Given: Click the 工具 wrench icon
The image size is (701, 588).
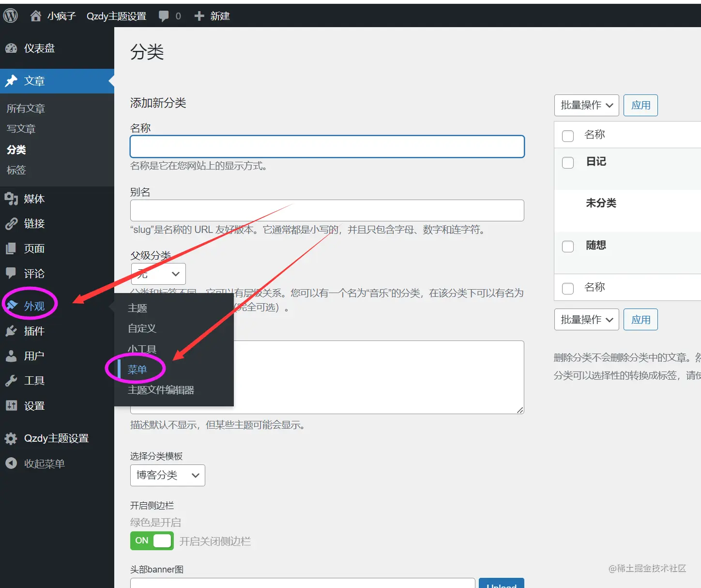Looking at the screenshot, I should (11, 381).
